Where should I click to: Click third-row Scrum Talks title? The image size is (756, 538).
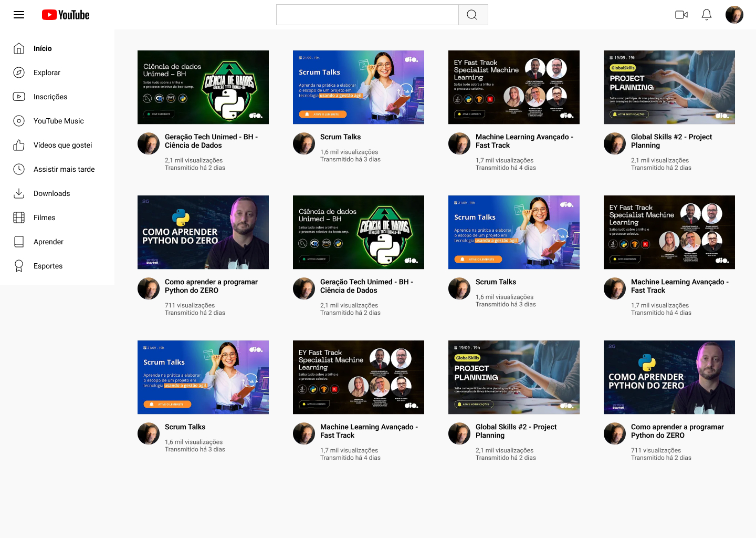(x=185, y=427)
